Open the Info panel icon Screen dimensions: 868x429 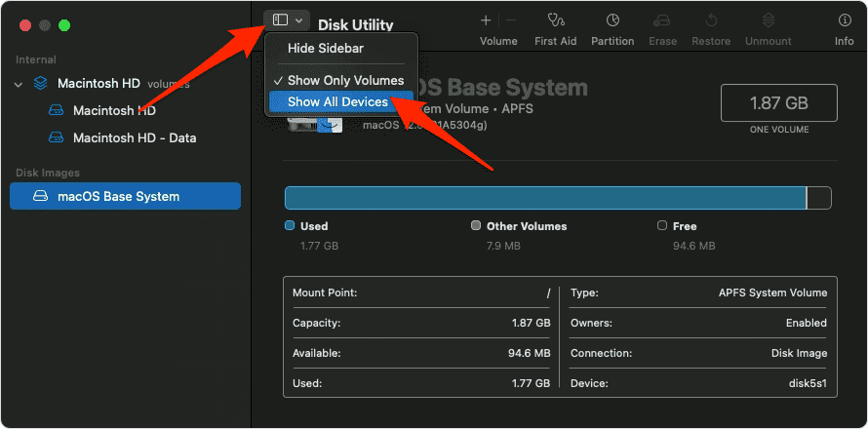(844, 20)
